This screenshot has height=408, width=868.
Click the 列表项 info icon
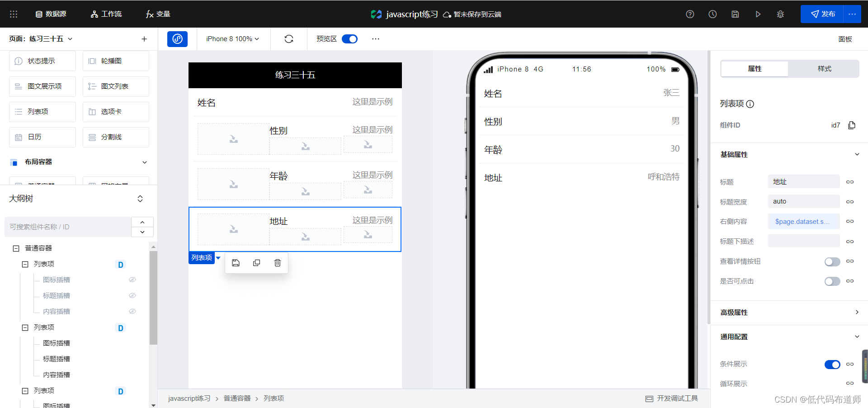tap(750, 104)
